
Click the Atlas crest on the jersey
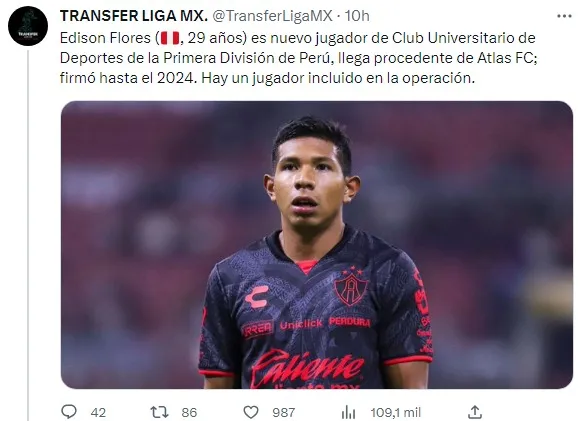coord(350,286)
